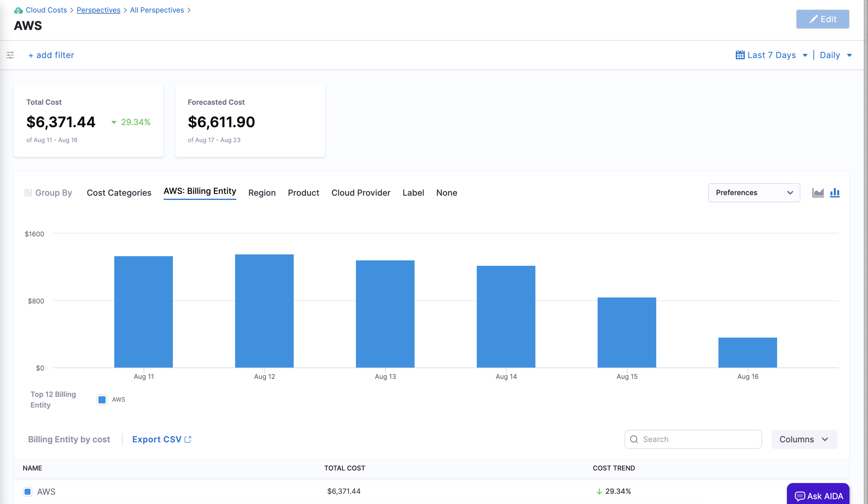This screenshot has width=868, height=504.
Task: Click the green down arrow in Cost Trend
Action: click(599, 491)
